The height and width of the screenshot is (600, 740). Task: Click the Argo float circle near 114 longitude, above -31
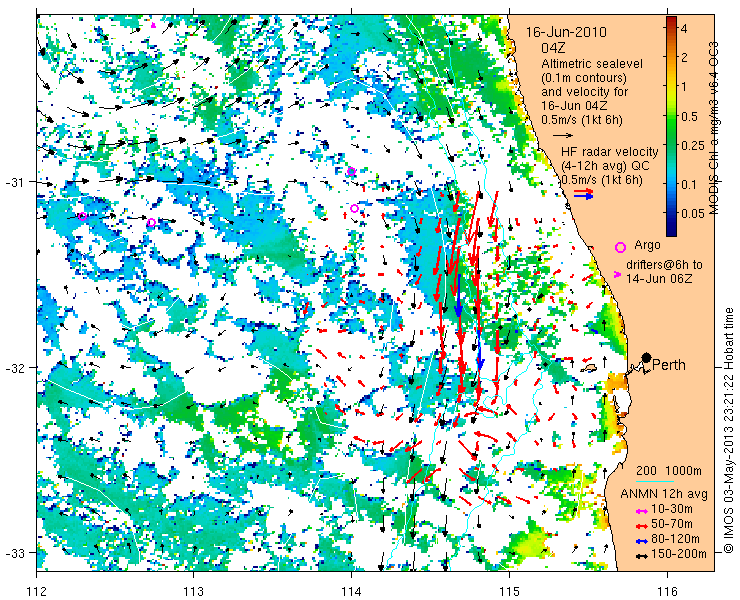(351, 171)
